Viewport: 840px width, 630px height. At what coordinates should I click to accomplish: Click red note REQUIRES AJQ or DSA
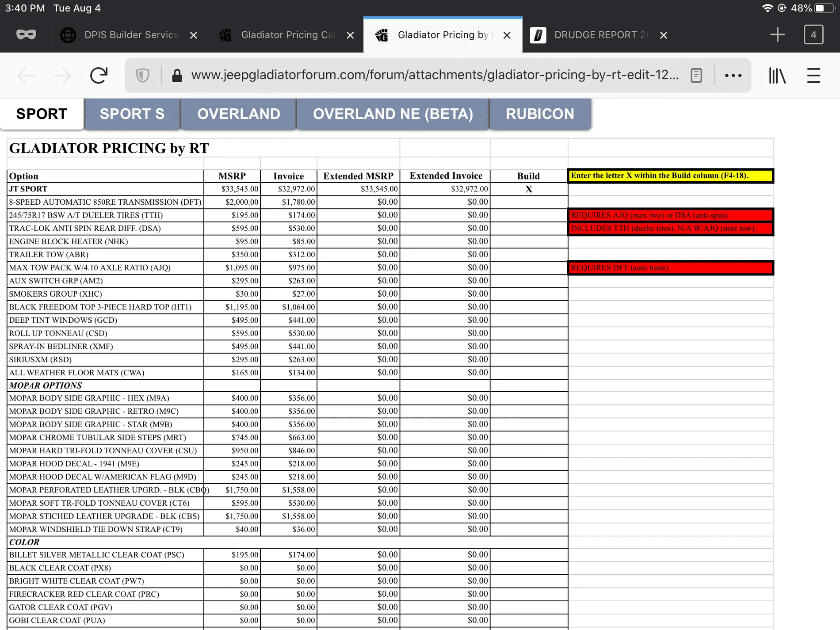(670, 215)
